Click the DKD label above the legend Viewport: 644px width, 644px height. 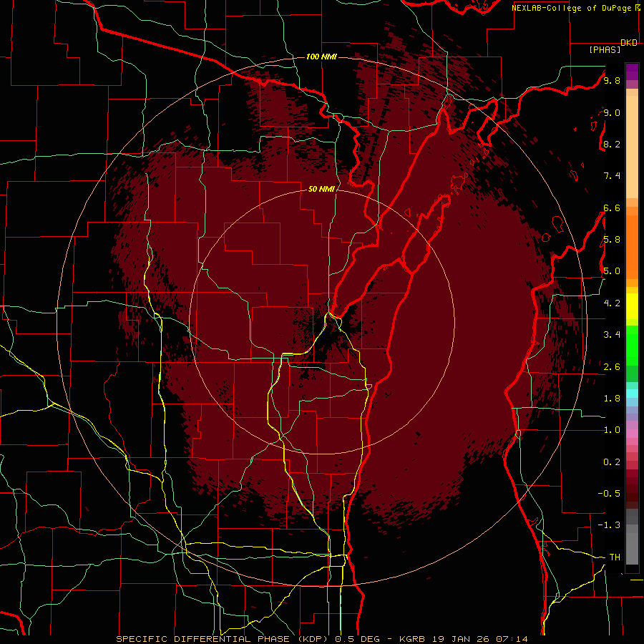point(629,43)
